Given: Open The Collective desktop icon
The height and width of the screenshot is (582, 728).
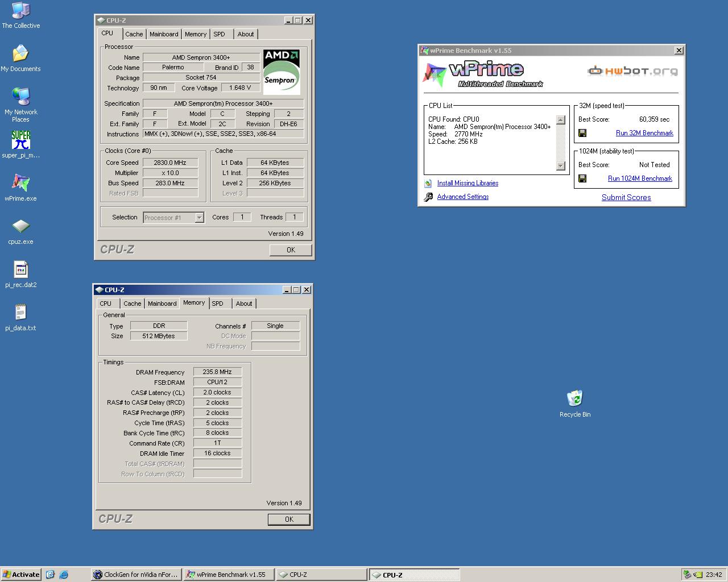Looking at the screenshot, I should [20, 16].
